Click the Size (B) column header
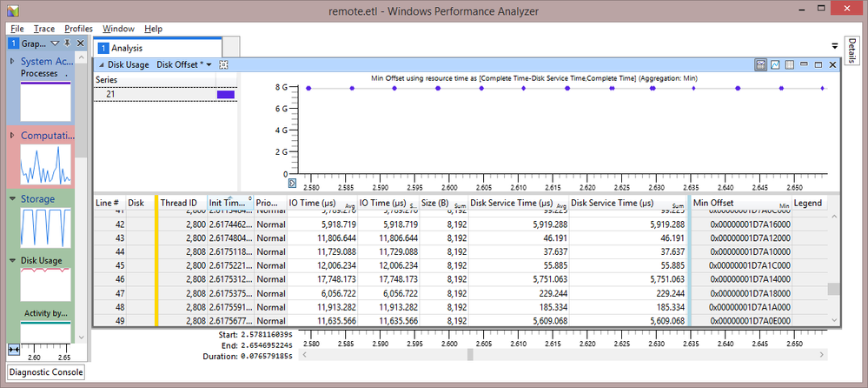Screen dimensions: 868x388 [x=444, y=204]
